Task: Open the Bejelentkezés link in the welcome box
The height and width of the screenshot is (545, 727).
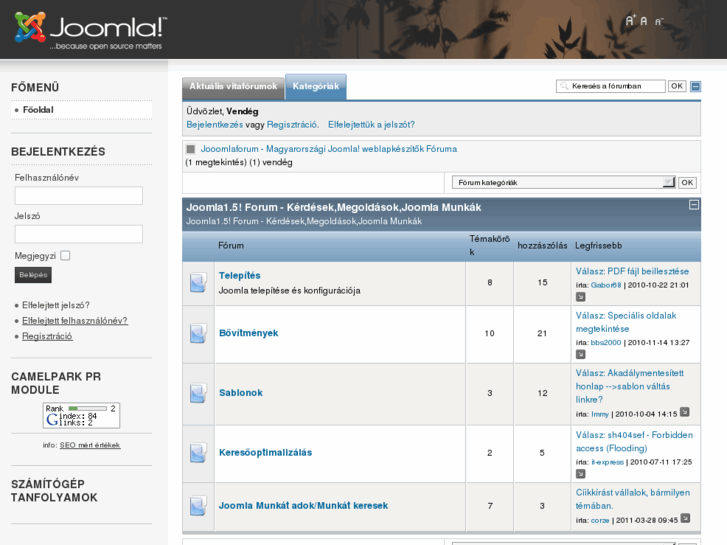Action: point(215,125)
